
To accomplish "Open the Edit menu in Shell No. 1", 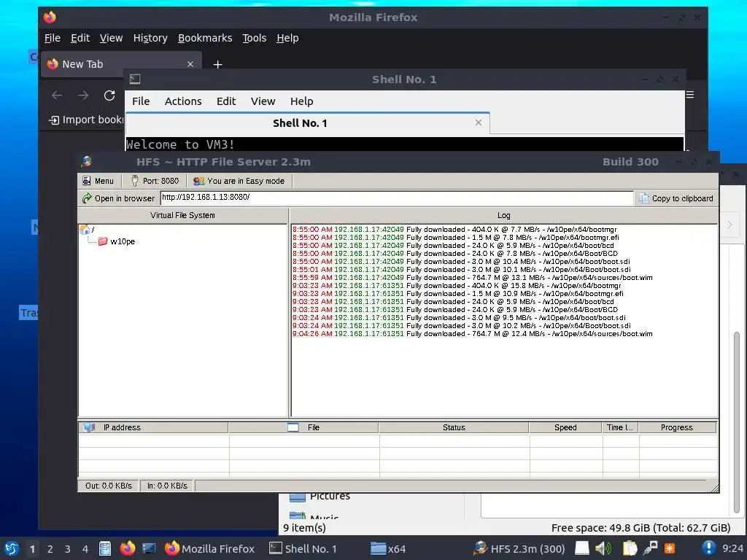I will (x=226, y=101).
